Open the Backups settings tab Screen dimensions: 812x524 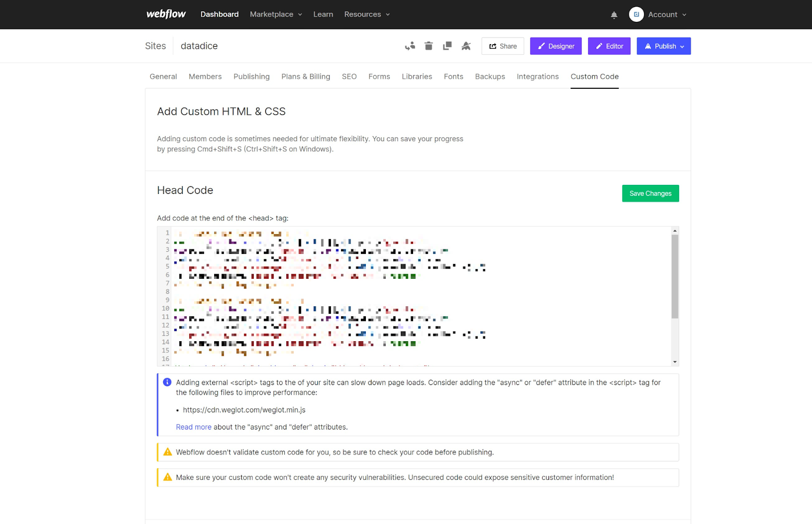point(490,76)
